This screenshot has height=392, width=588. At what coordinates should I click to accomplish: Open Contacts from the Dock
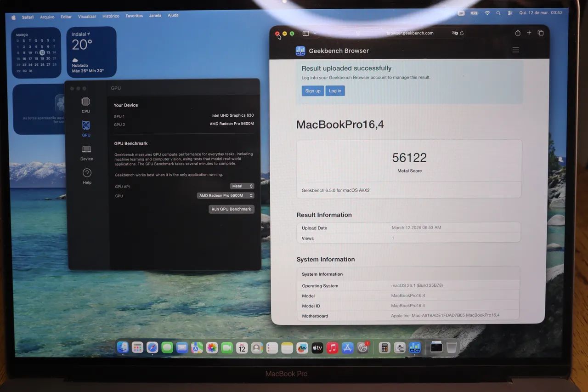[257, 348]
